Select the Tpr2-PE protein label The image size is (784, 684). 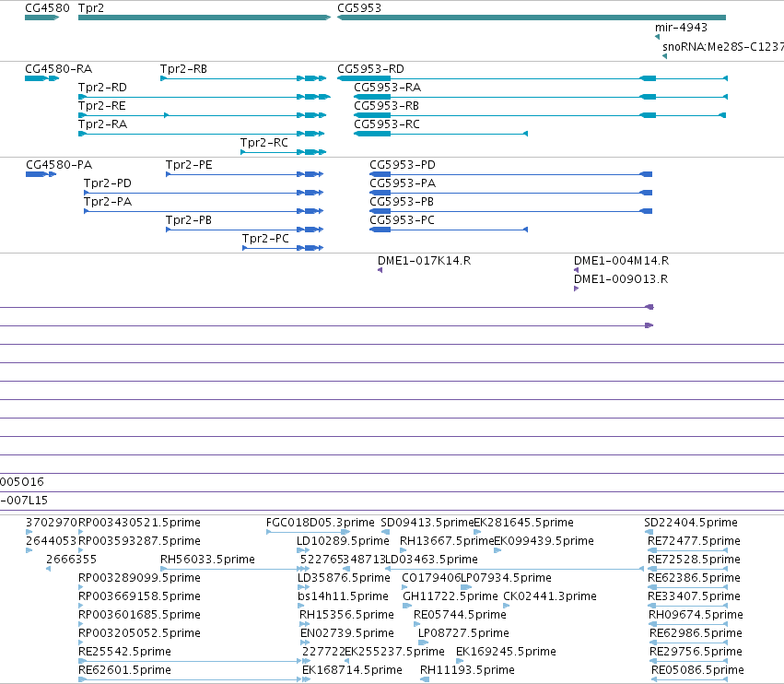click(x=189, y=165)
